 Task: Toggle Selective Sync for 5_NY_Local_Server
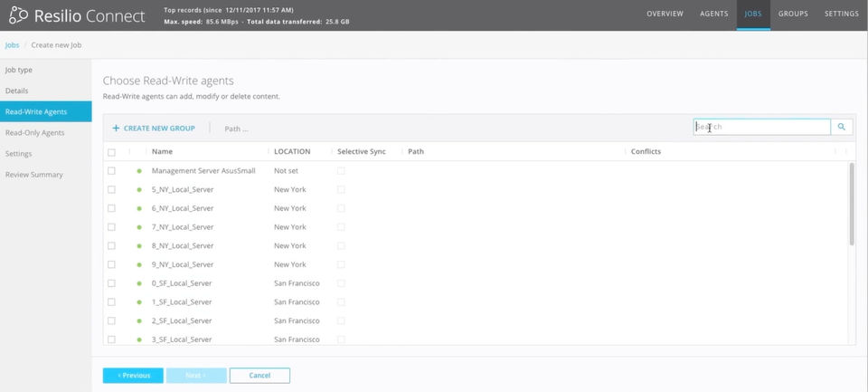pos(341,189)
